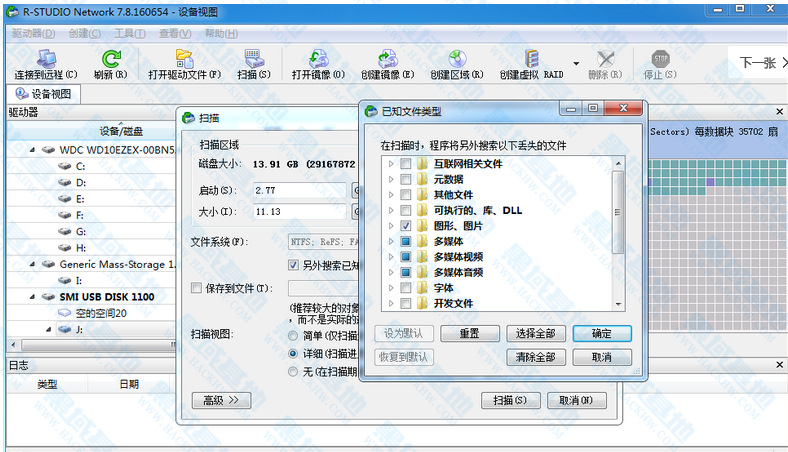
Task: Click the 启动 start value input field
Action: [300, 190]
